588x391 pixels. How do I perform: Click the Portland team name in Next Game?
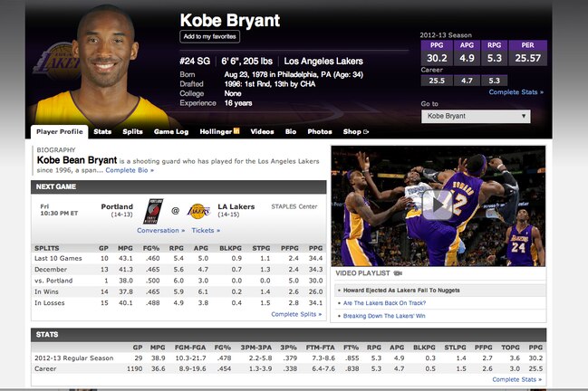(117, 206)
